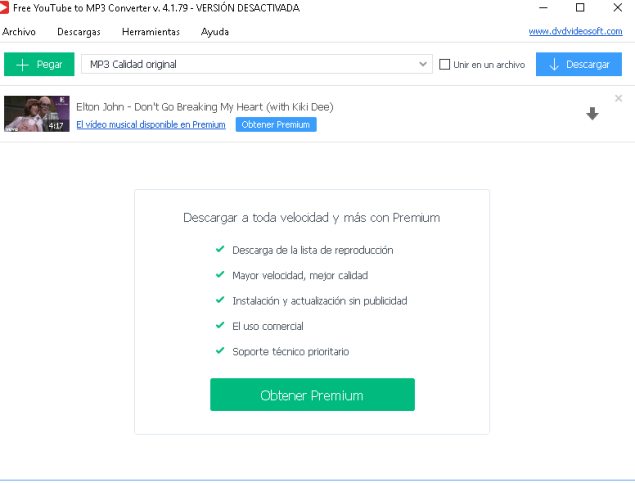
Task: Click the download arrow icon for Elton John track
Action: pos(592,114)
